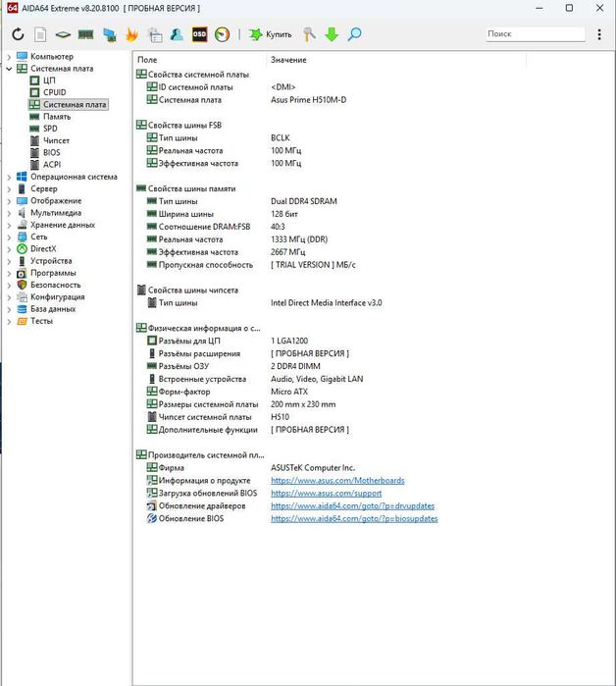Select the 1 LGA1200 value
The image size is (616, 686).
(x=289, y=341)
